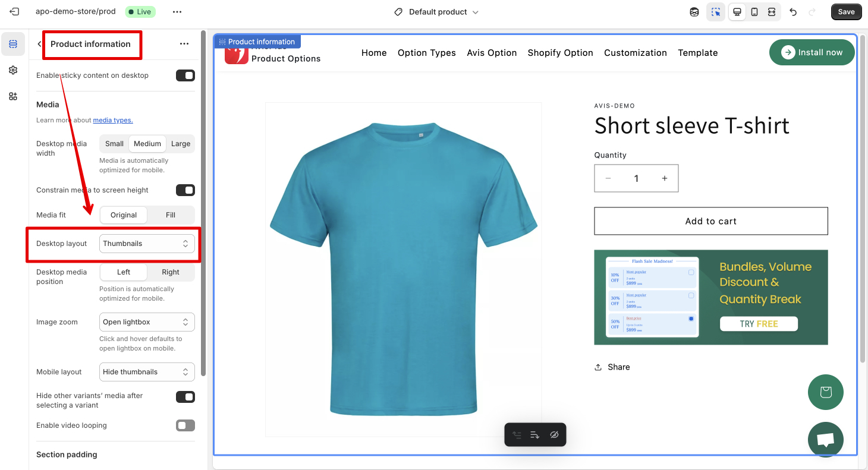This screenshot has height=470, width=868.
Task: Go to the Customization nav item
Action: (635, 53)
